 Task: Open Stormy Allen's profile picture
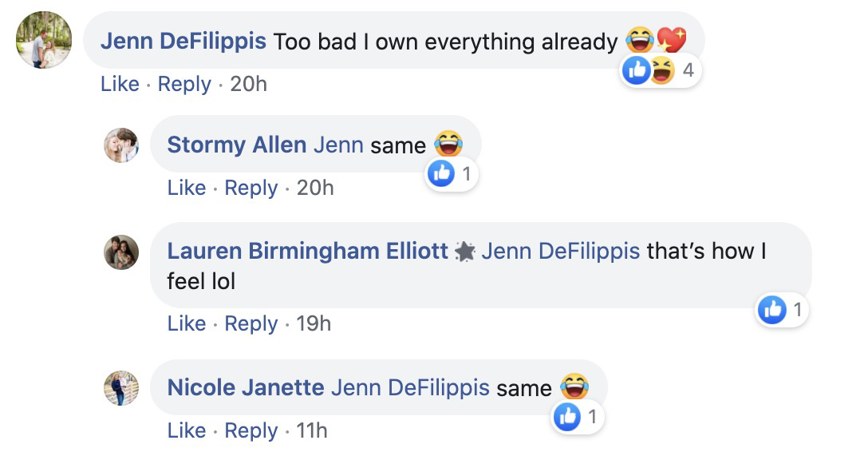point(121,145)
